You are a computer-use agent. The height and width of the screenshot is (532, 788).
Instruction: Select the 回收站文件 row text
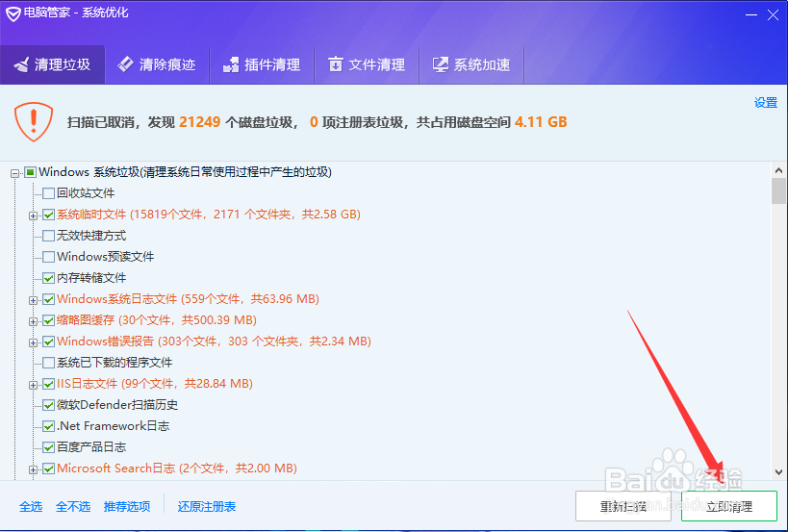pos(86,193)
